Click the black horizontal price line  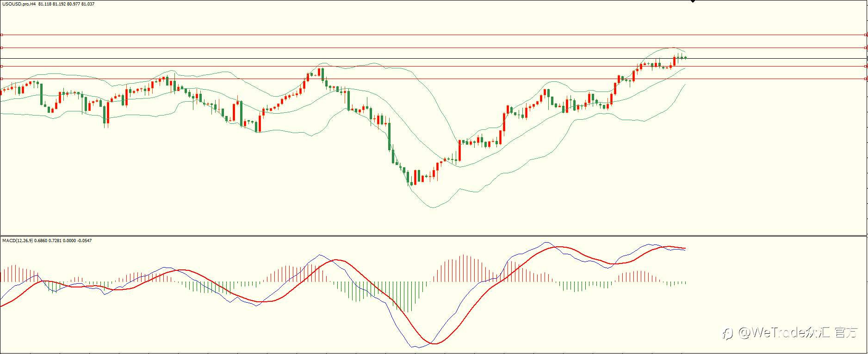(434, 58)
